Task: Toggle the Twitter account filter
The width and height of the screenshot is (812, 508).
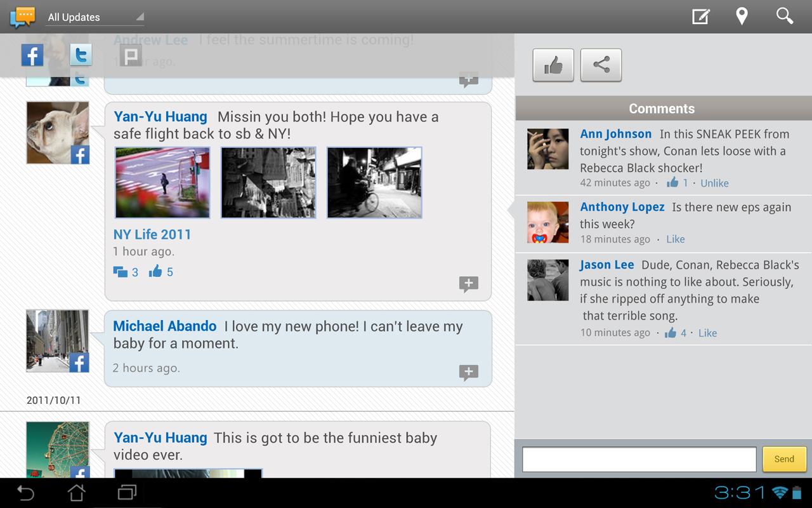Action: (81, 55)
